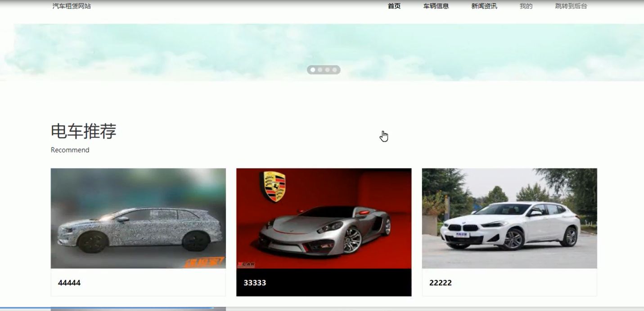Select the third carousel indicator dot
Viewport: 644px width, 311px height.
click(x=327, y=70)
